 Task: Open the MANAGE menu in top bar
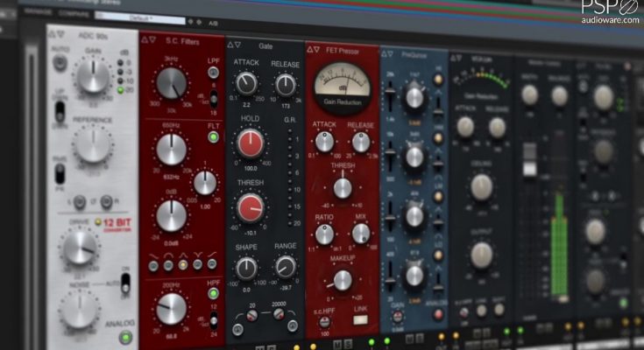click(39, 11)
